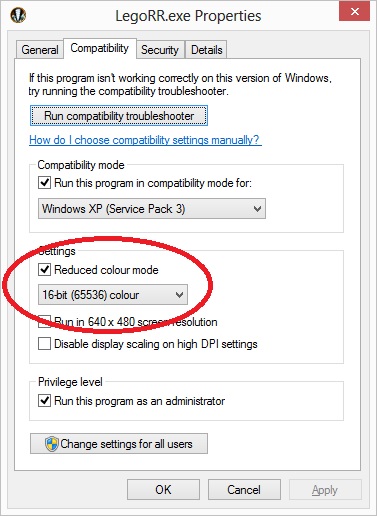Click Run compatibility troubleshooter button

(119, 116)
